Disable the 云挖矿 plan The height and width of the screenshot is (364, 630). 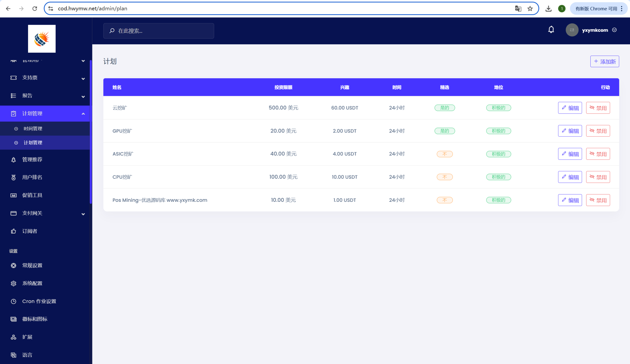(598, 108)
